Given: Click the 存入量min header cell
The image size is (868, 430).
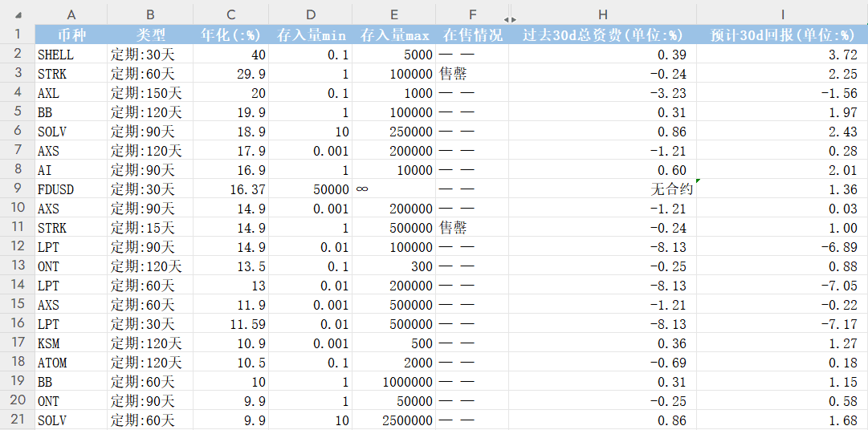Looking at the screenshot, I should (310, 34).
